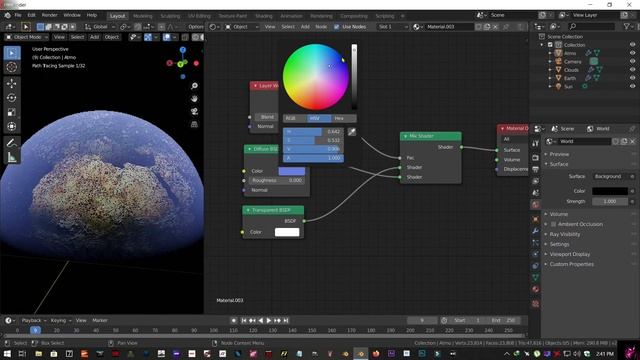
Task: Activate the Transform tool
Action: coord(12,127)
